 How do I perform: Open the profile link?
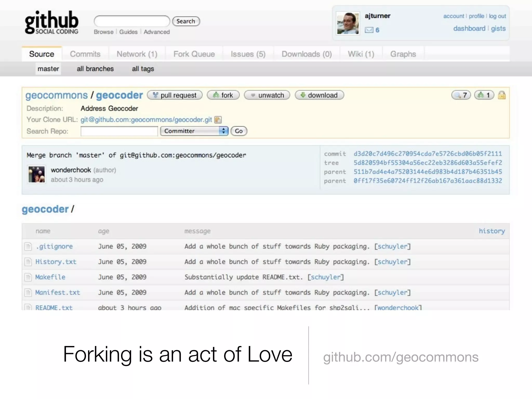coord(476,16)
